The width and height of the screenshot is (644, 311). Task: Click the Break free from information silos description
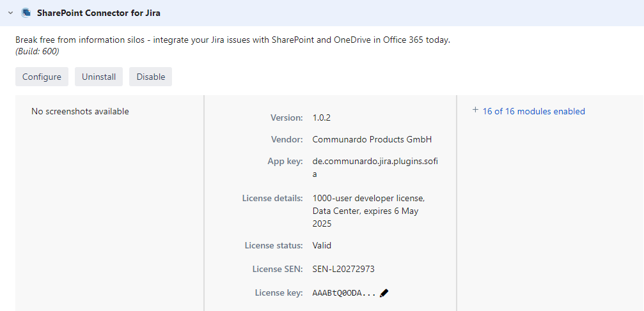click(x=233, y=40)
